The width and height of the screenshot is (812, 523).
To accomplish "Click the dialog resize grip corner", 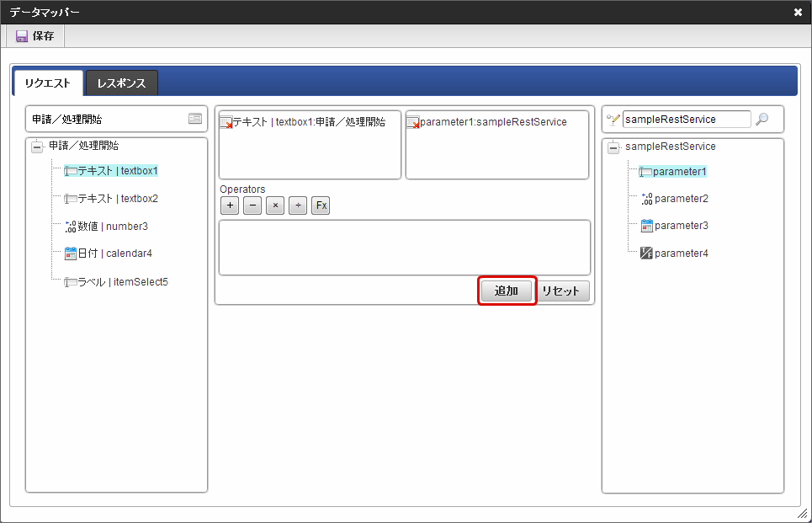I will tap(802, 514).
